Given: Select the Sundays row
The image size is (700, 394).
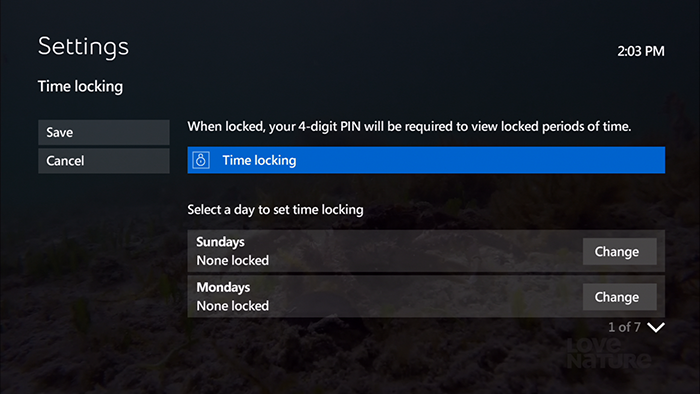Looking at the screenshot, I should tap(426, 251).
